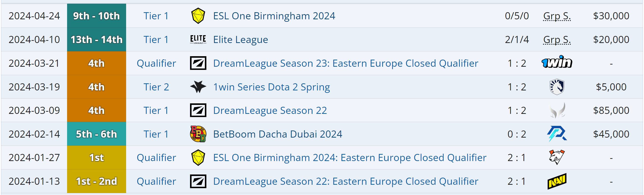This screenshot has width=644, height=195.
Task: Click Qualifier link in the 2024-01-27 row
Action: (156, 158)
